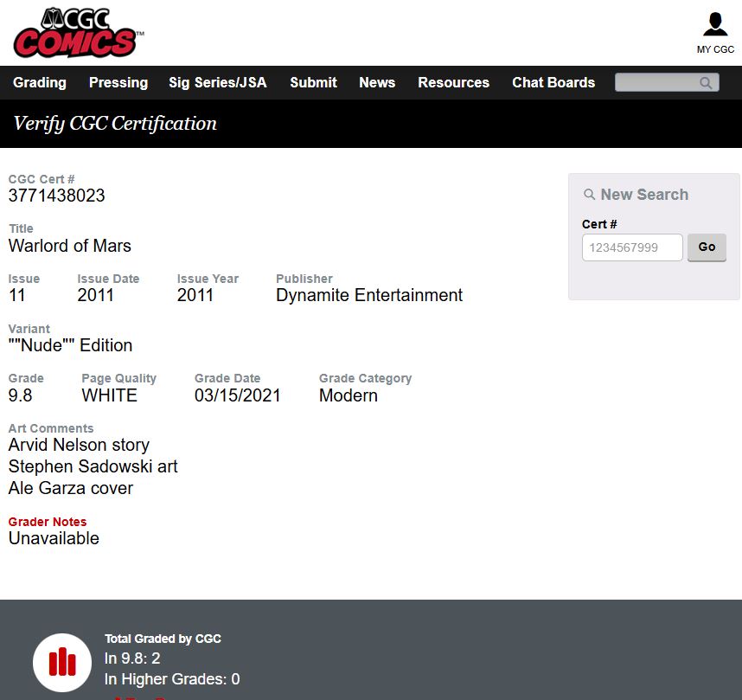Open the Grading menu

(x=40, y=82)
